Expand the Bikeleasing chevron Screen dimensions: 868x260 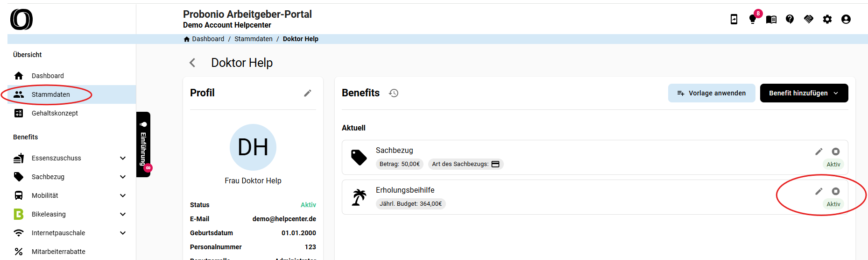click(123, 214)
